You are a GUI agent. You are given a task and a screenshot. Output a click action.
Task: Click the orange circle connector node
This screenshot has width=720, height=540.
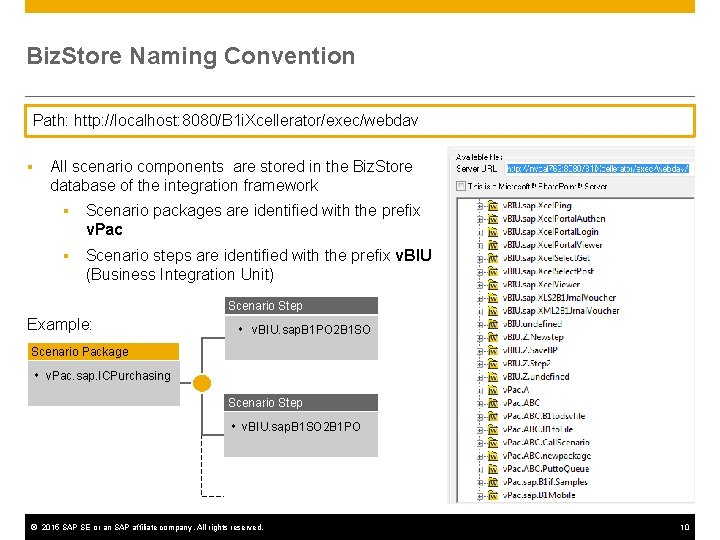[x=202, y=383]
